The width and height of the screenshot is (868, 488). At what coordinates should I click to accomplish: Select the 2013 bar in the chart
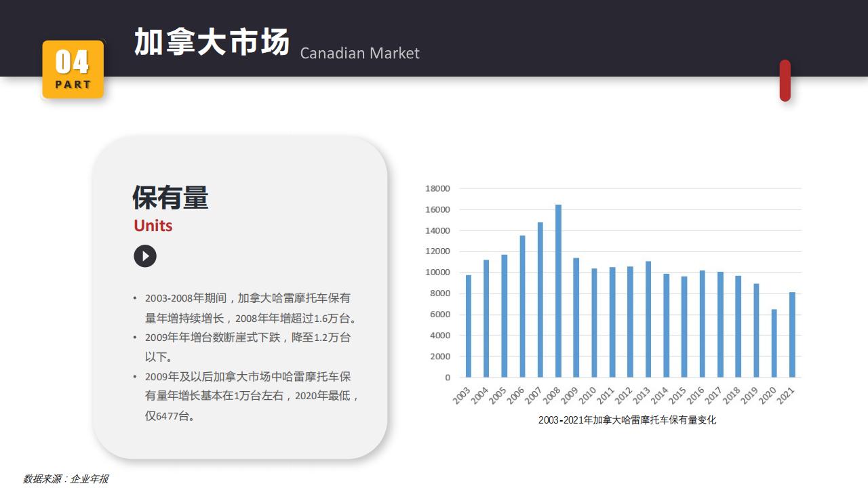click(648, 319)
